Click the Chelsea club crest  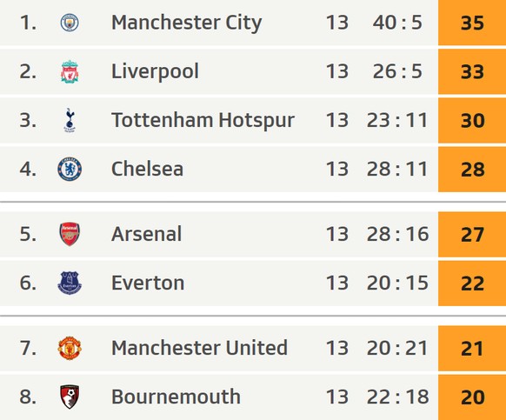(x=70, y=170)
